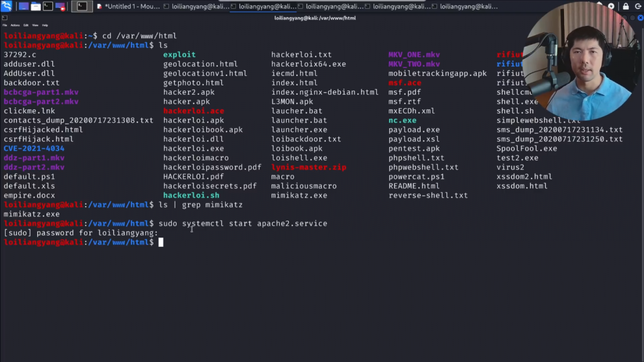Click empire.docx file name

coord(29,195)
